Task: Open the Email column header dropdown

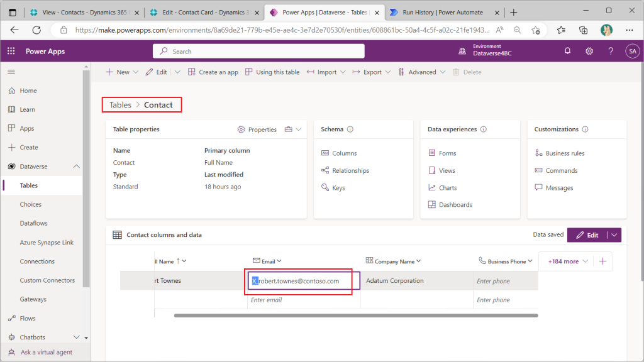Action: 279,261
